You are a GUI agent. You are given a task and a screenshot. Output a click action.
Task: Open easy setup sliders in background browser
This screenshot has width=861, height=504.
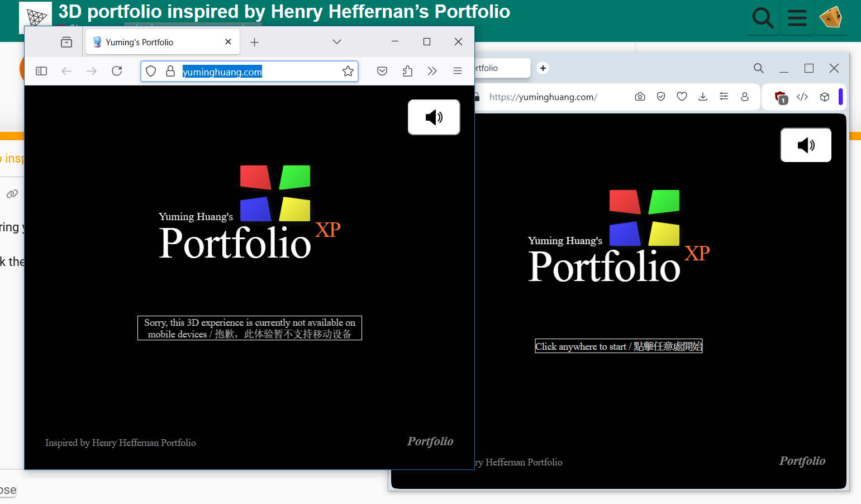point(724,97)
